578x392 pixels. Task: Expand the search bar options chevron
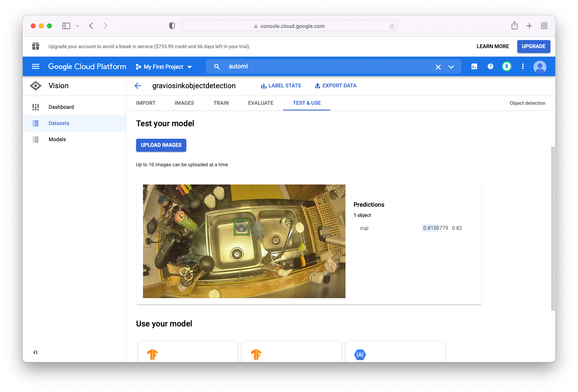click(x=451, y=66)
